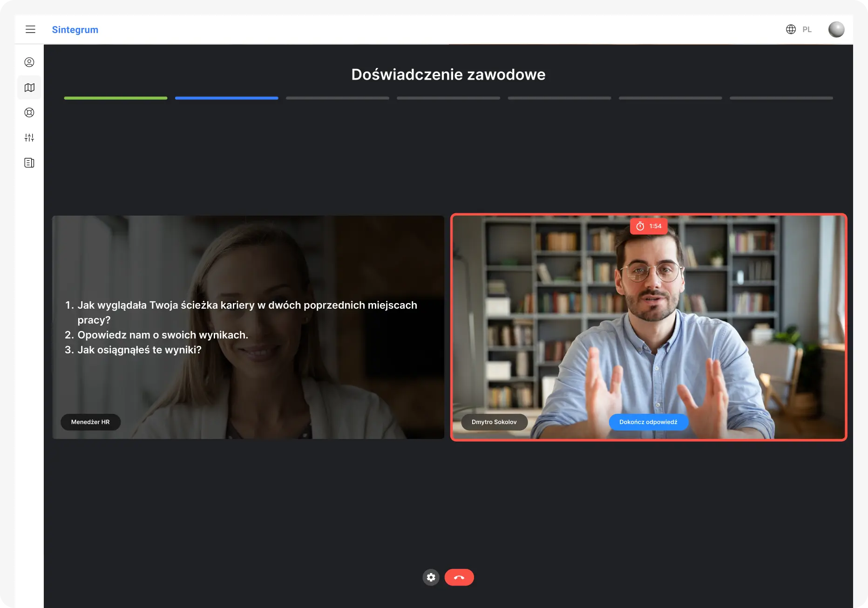Open the sliders settings icon in sidebar
The width and height of the screenshot is (868, 608).
(x=29, y=138)
